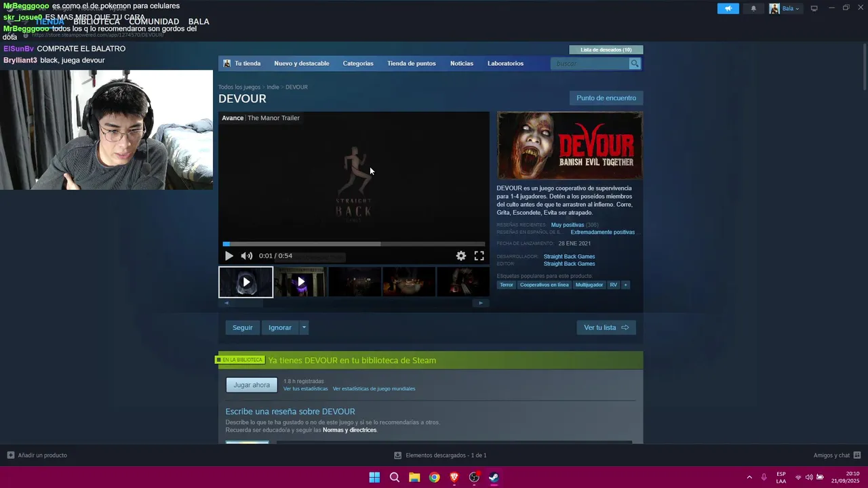The image size is (868, 488).
Task: Select the 'Multijugador' tag
Action: point(589,285)
